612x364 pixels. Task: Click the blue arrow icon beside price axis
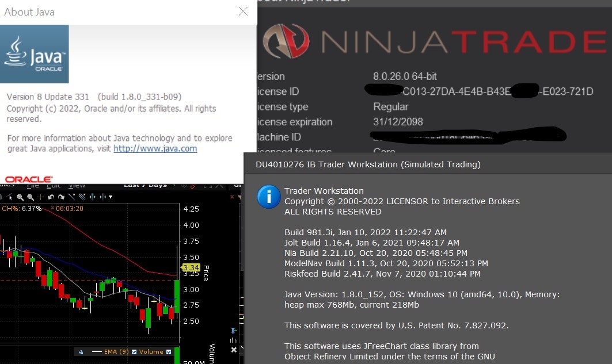(234, 330)
